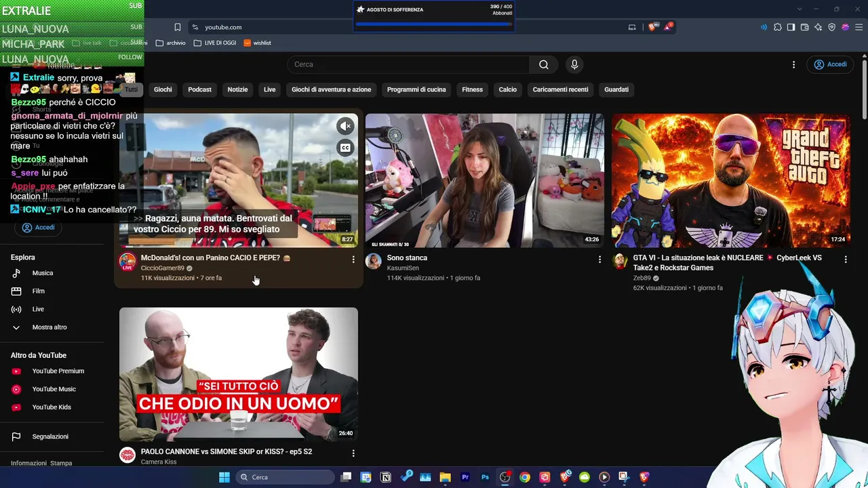Open the Brave Shields icon in the address bar

coord(652,27)
